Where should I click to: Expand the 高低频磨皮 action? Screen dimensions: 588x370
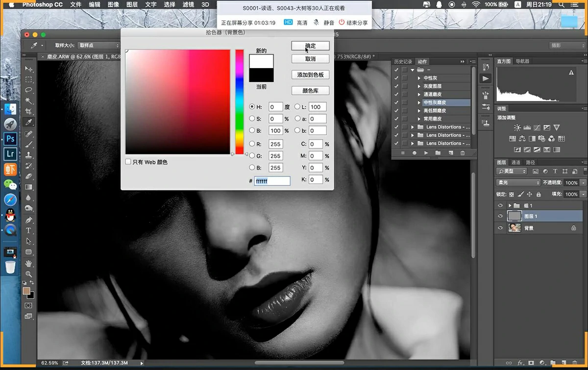tap(419, 111)
